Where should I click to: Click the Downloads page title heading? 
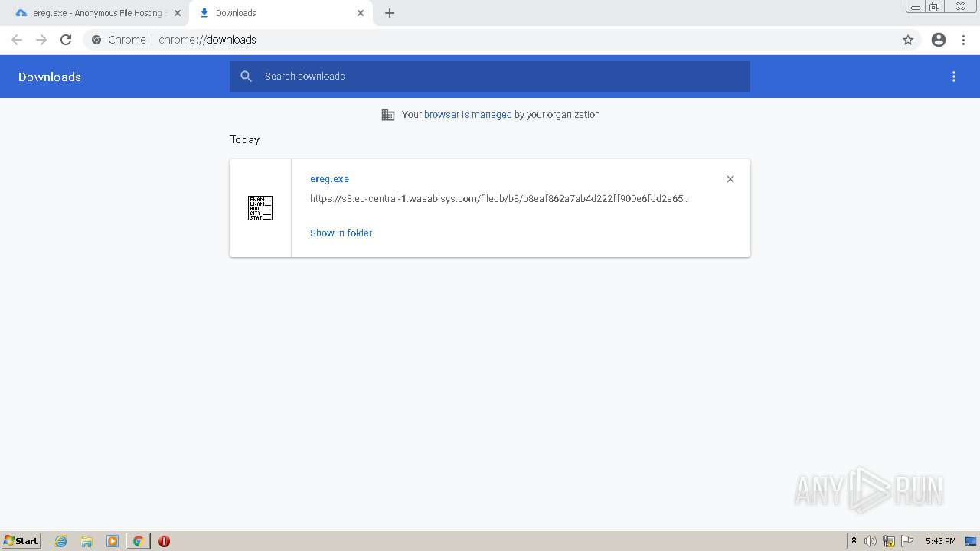click(x=50, y=77)
